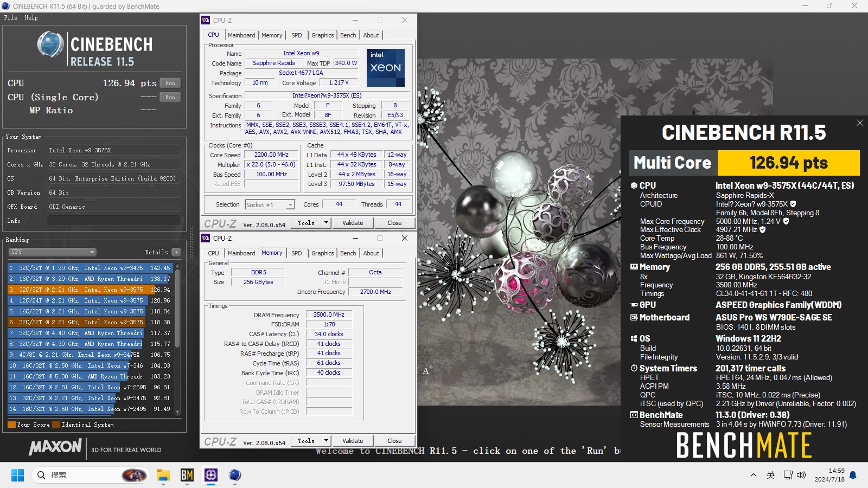Switch to CPU tab in bottom CPU-Z
868x488 pixels.
coord(214,253)
